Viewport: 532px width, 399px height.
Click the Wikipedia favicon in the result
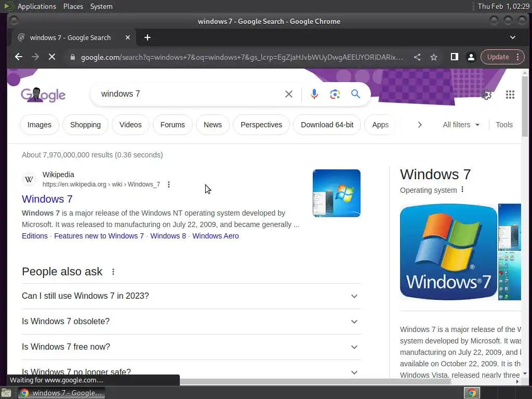(x=29, y=179)
